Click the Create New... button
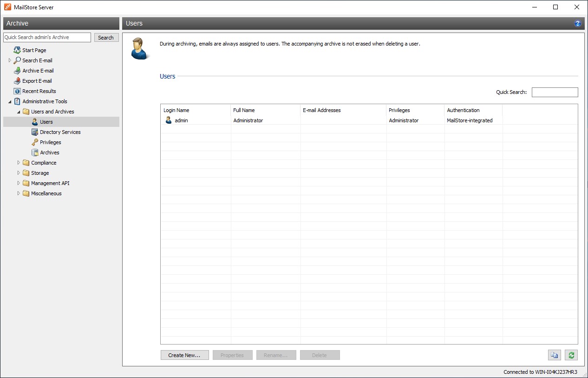588x378 pixels. [184, 355]
